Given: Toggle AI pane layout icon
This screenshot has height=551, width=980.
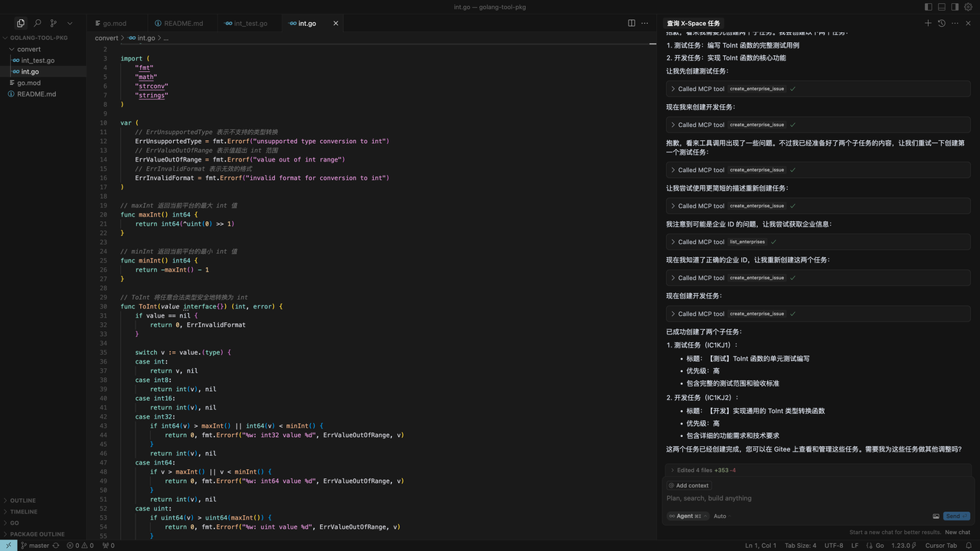Looking at the screenshot, I should tap(955, 7).
